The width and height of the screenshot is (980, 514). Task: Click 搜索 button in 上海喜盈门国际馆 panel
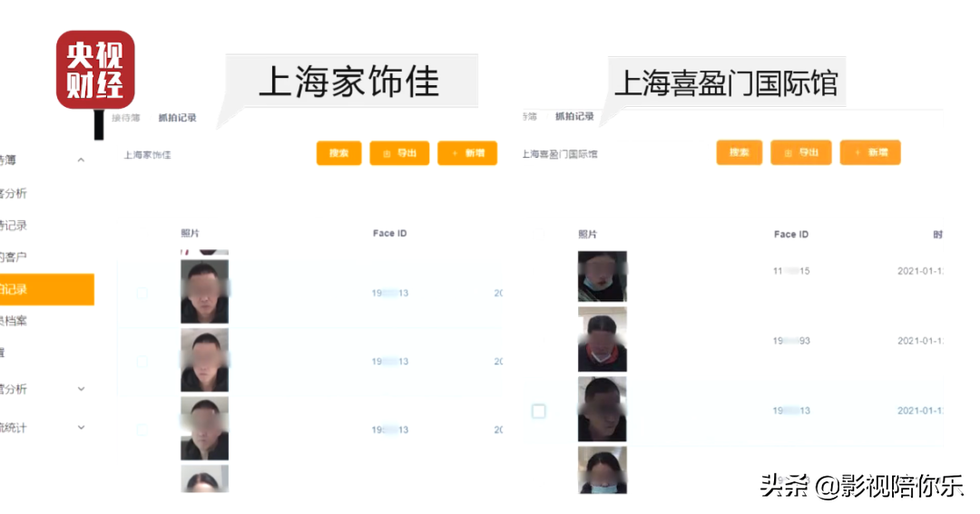[x=740, y=152]
